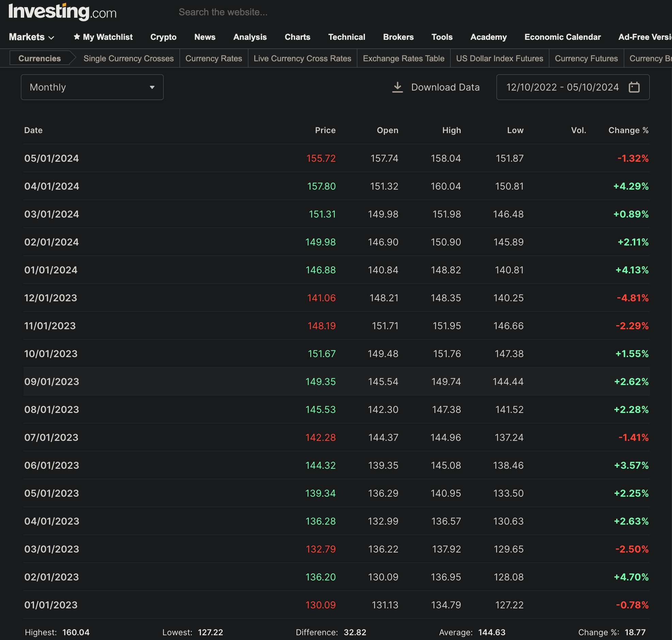Switch to Single Currency Crosses tab

128,58
